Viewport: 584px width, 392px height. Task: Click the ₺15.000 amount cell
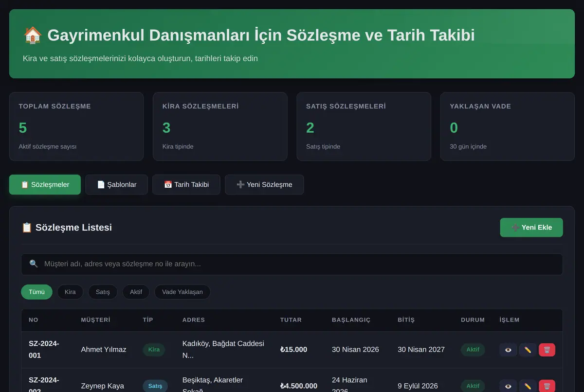[x=293, y=350]
